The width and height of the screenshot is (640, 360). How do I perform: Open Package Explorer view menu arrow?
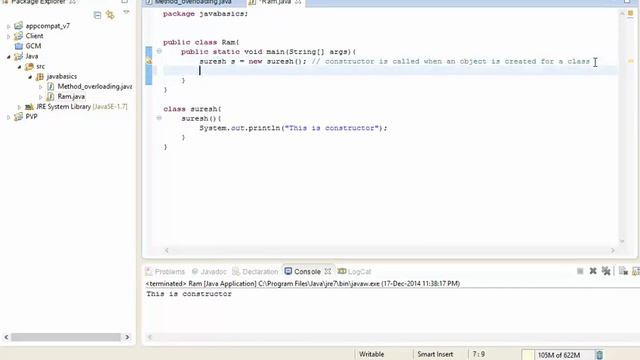click(x=126, y=12)
